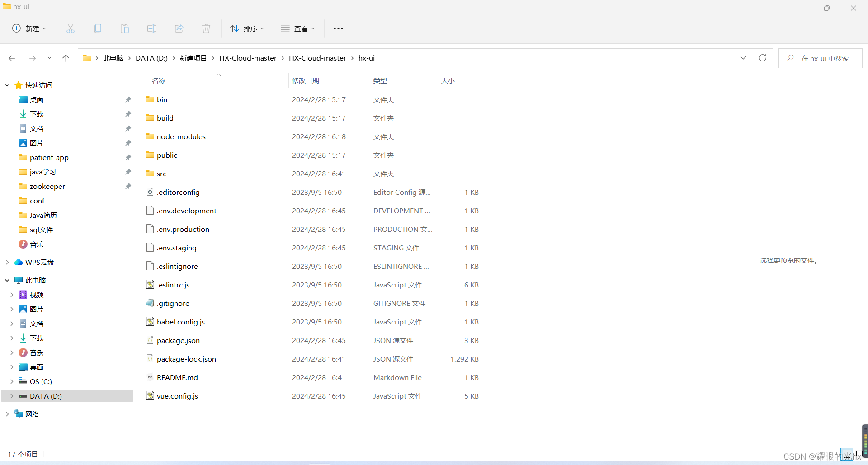The image size is (868, 465).
Task: Select the package-lock.json file
Action: pyautogui.click(x=186, y=359)
